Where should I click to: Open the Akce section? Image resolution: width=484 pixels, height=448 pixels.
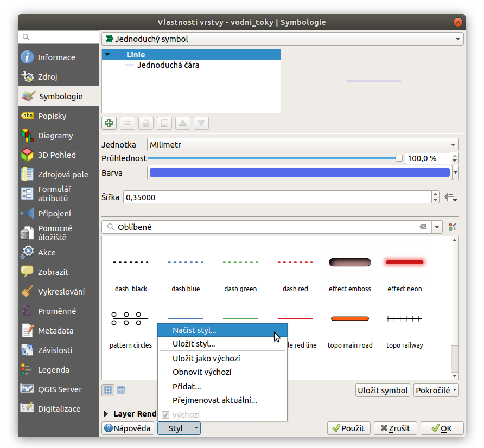coord(59,253)
